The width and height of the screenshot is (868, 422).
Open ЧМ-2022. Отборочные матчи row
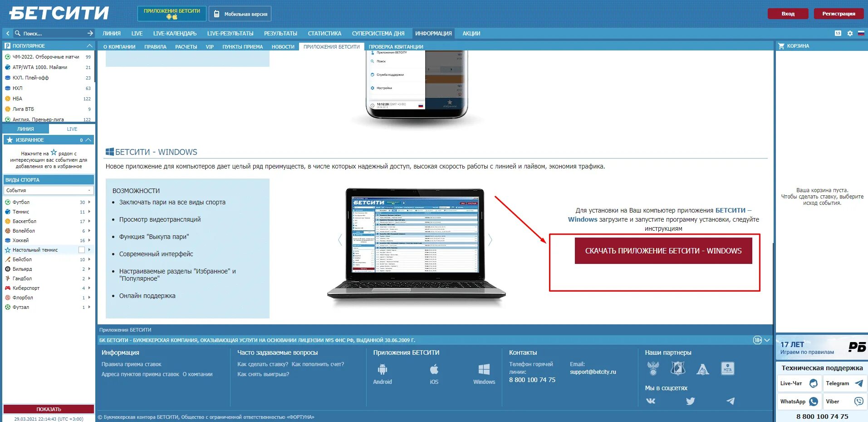(48, 57)
